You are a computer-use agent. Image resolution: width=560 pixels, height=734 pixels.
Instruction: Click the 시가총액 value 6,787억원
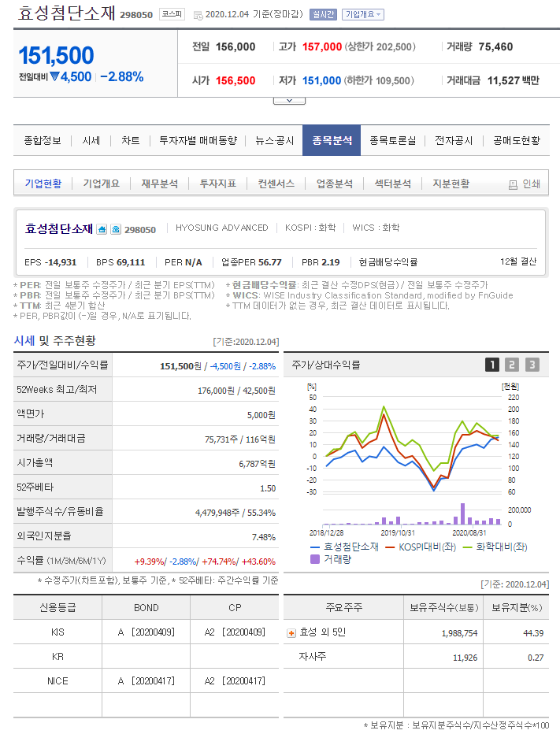[x=257, y=464]
